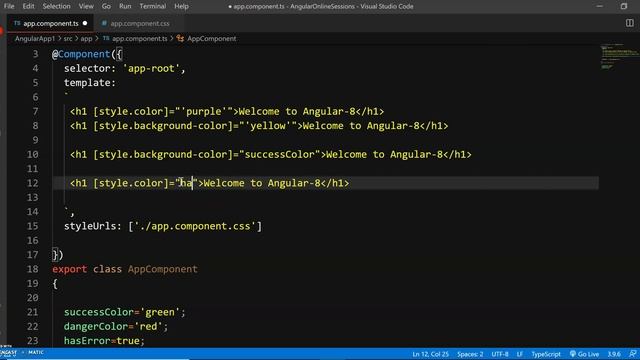
Task: Restore down the VS Code window
Action: [x=624, y=6]
